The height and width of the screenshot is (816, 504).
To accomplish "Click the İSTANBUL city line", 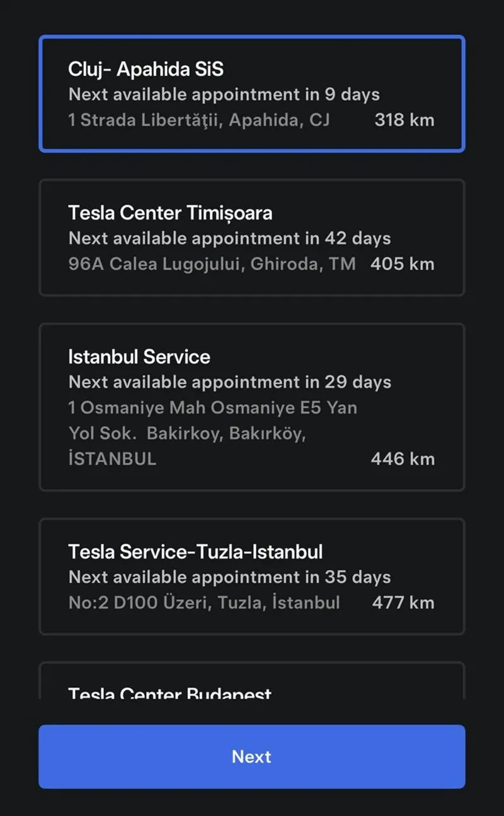I will pos(112,458).
